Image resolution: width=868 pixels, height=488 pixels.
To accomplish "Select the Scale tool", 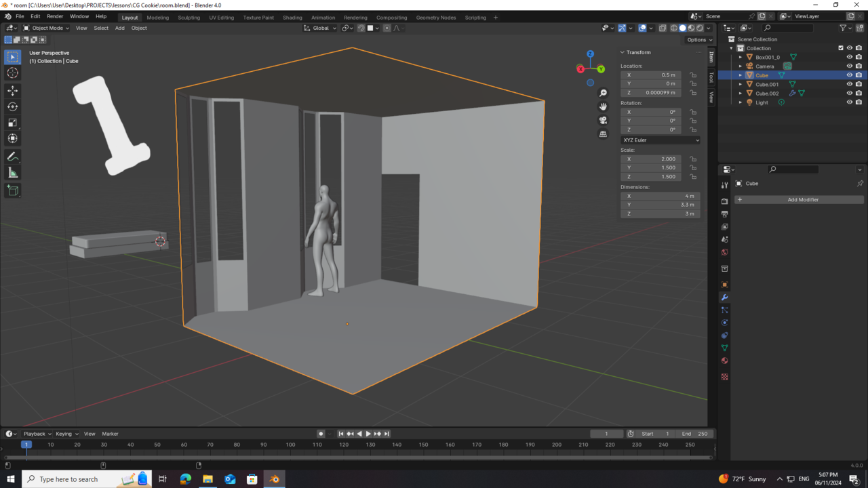I will click(x=12, y=123).
